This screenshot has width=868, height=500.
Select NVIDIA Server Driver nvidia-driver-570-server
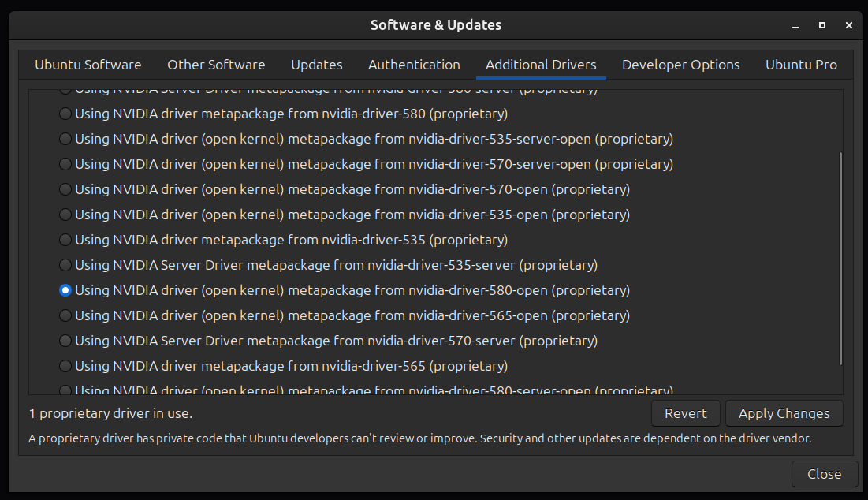coord(65,341)
